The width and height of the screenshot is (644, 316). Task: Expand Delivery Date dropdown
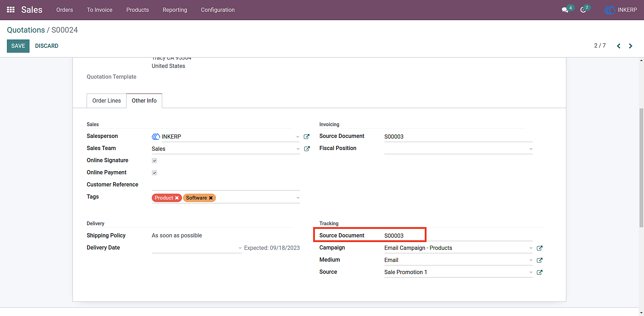click(240, 248)
